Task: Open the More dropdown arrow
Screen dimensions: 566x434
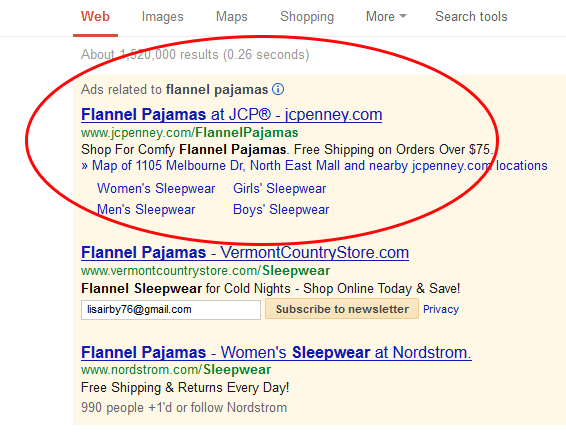Action: click(x=403, y=16)
